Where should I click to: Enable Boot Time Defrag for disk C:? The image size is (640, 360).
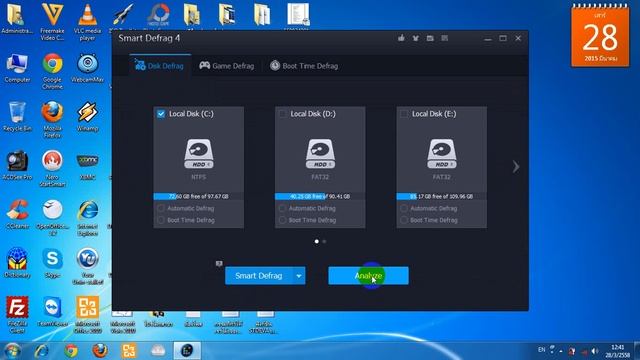[161, 220]
